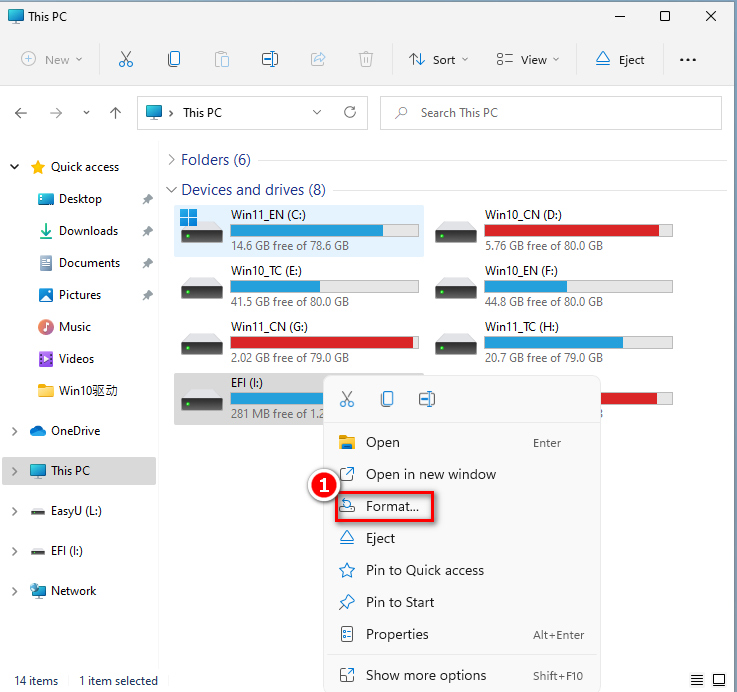Select EFI (I:) in navigation pane
The width and height of the screenshot is (737, 692).
point(66,551)
